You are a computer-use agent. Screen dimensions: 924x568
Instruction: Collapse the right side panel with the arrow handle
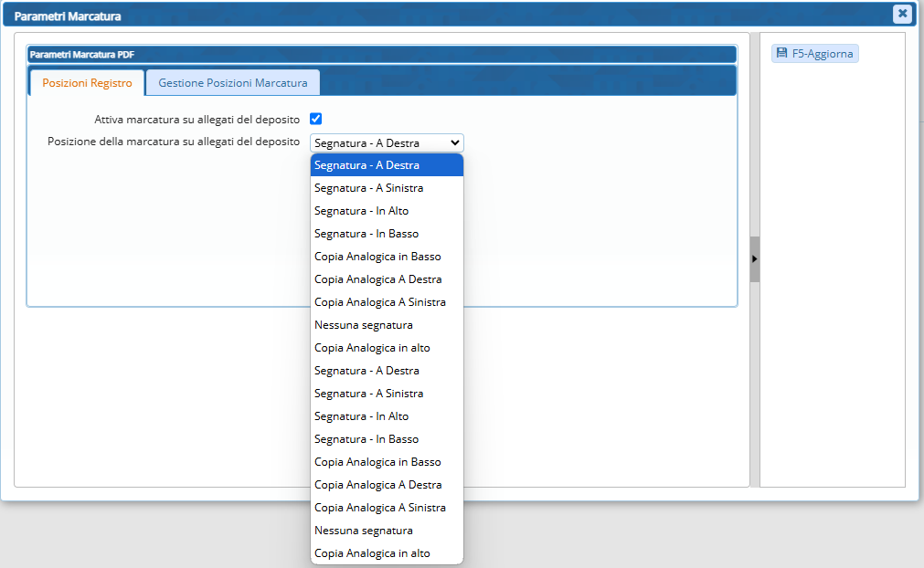coord(755,259)
